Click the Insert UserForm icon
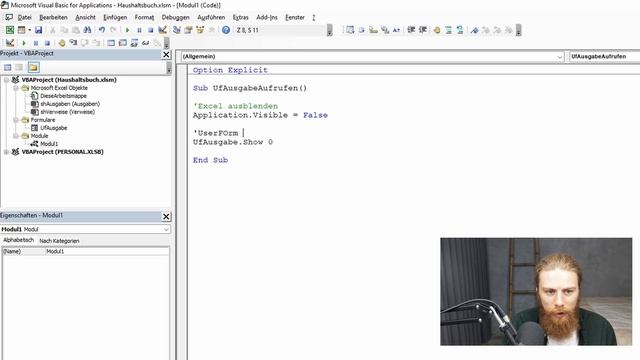The image size is (640, 360). tap(21, 30)
